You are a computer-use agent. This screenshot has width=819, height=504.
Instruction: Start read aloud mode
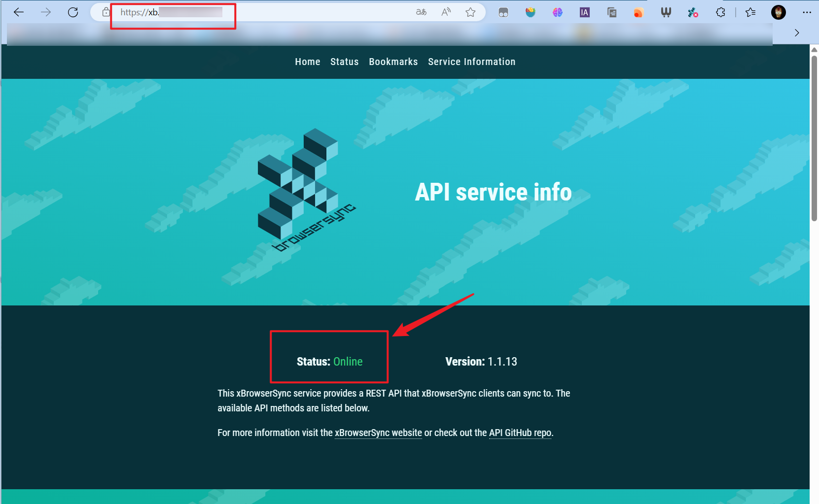[446, 12]
